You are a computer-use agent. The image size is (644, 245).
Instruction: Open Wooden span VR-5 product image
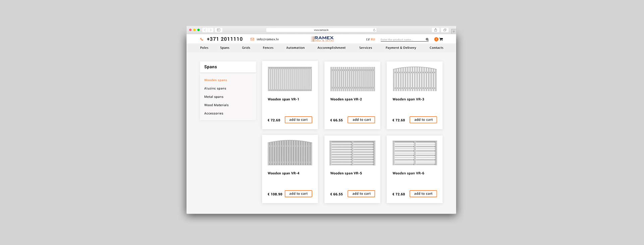(353, 153)
